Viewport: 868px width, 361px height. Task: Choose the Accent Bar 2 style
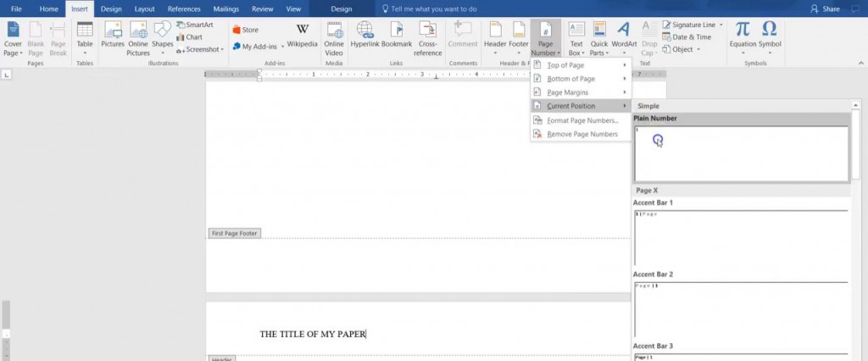pos(741,304)
